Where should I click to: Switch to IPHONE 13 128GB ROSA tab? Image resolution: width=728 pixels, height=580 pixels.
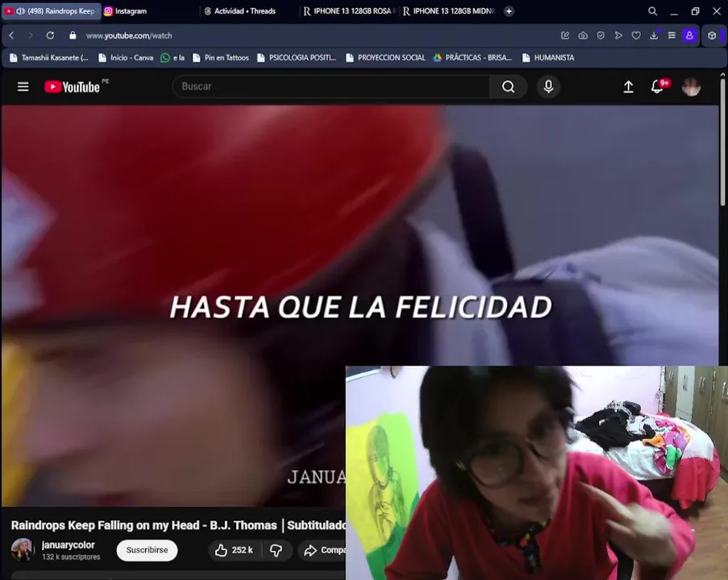[x=350, y=11]
